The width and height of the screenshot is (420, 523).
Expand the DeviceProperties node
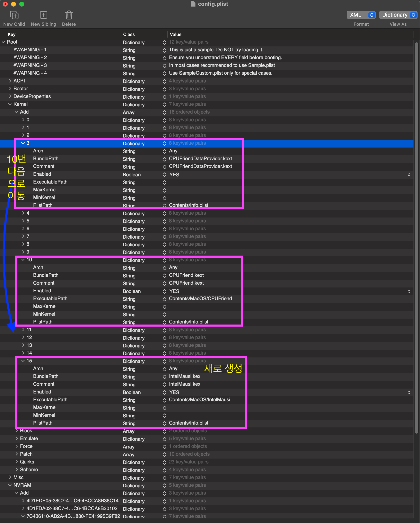(10, 96)
